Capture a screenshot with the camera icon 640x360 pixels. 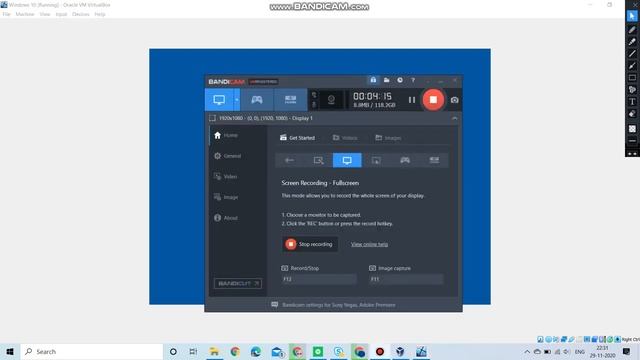[x=454, y=100]
